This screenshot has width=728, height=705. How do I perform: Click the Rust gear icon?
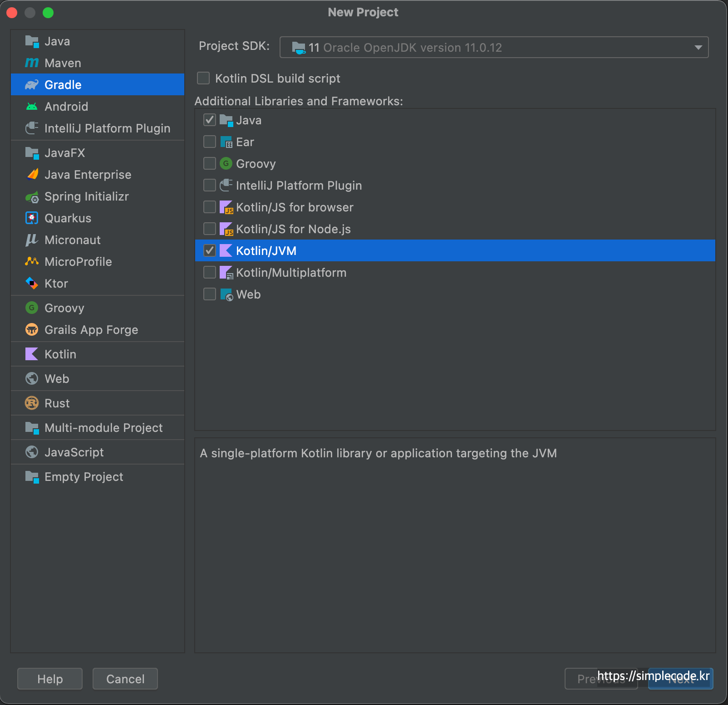click(x=32, y=403)
